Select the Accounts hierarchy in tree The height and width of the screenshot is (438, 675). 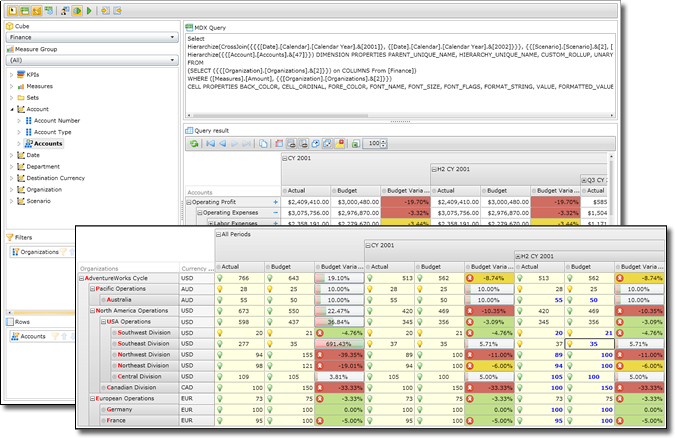pos(48,143)
